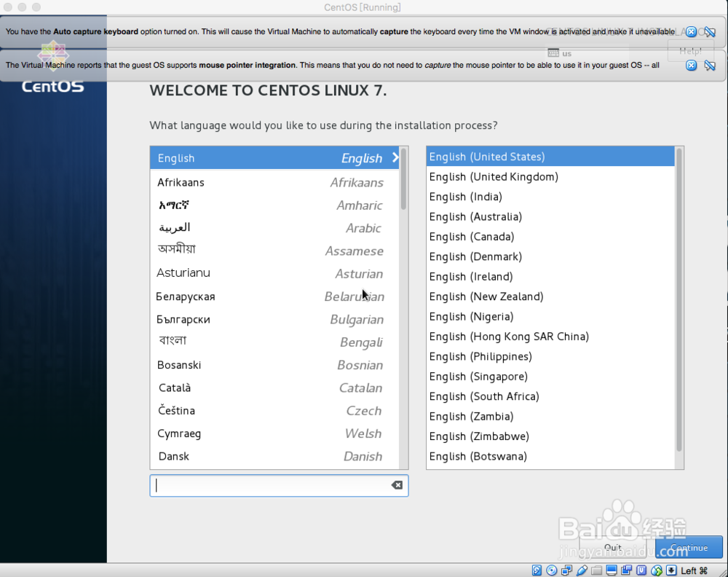Select Dansk in the language list
The width and height of the screenshot is (728, 577).
pos(274,456)
